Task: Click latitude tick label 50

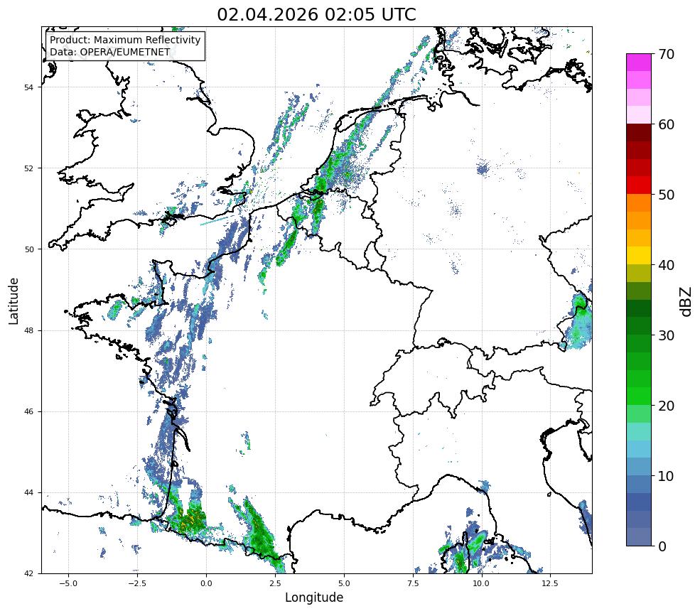Action: 28,249
